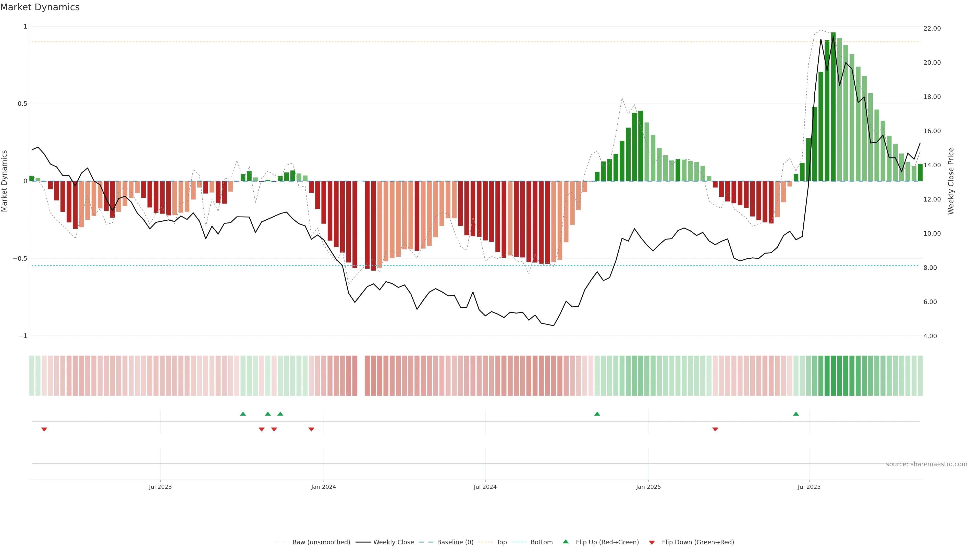Toggle the Top threshold legend entry
980x551 pixels.
pyautogui.click(x=501, y=542)
